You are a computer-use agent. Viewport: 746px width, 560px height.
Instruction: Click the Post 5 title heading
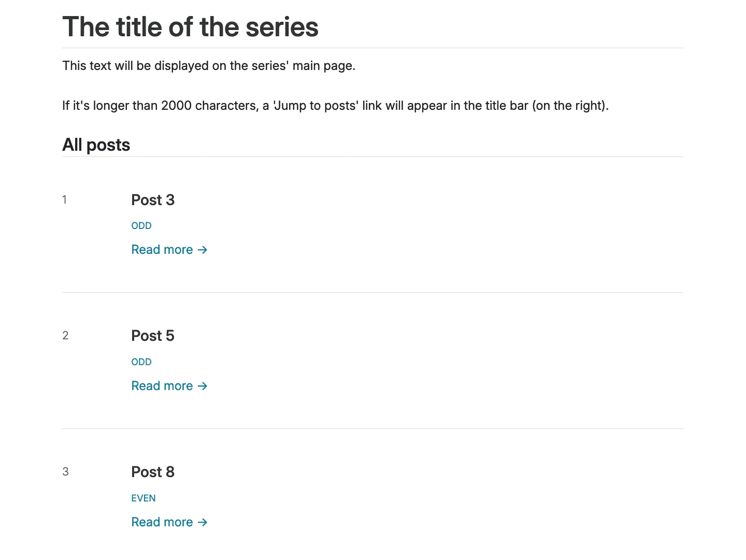coord(152,336)
